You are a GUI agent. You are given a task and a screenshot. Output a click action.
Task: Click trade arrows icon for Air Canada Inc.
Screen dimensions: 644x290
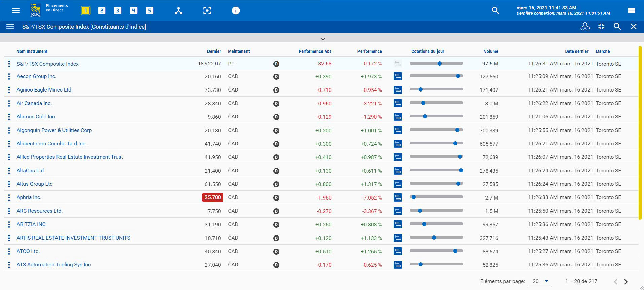coord(398,103)
